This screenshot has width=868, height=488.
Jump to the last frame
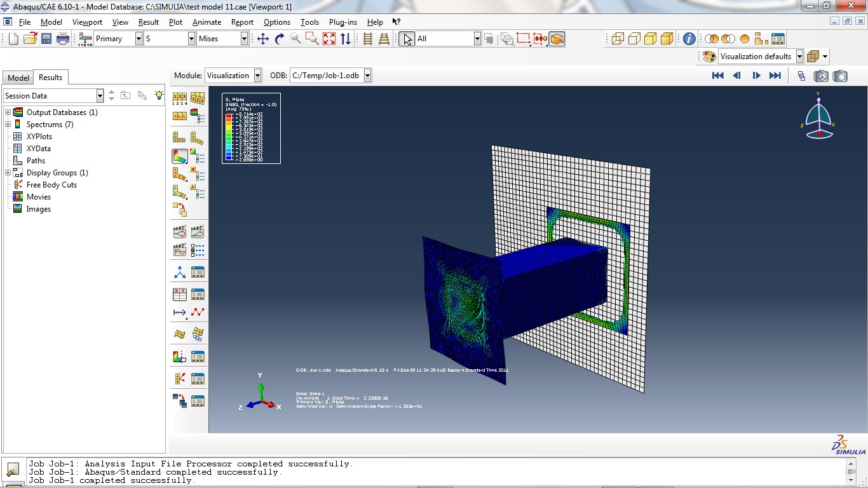[x=775, y=76]
